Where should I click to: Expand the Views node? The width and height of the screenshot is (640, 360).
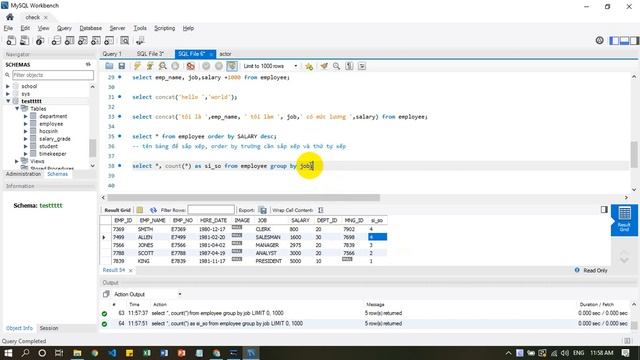[x=17, y=161]
